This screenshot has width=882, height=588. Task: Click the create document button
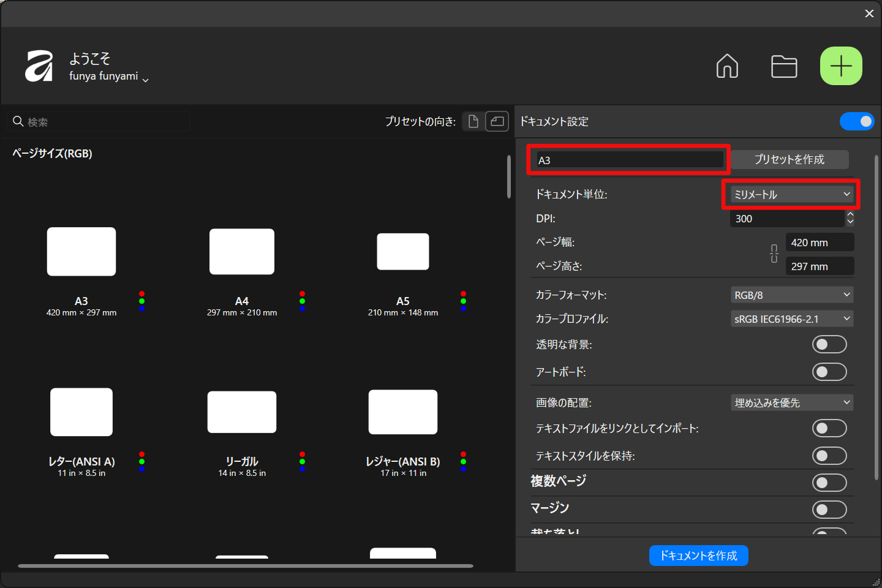[698, 556]
